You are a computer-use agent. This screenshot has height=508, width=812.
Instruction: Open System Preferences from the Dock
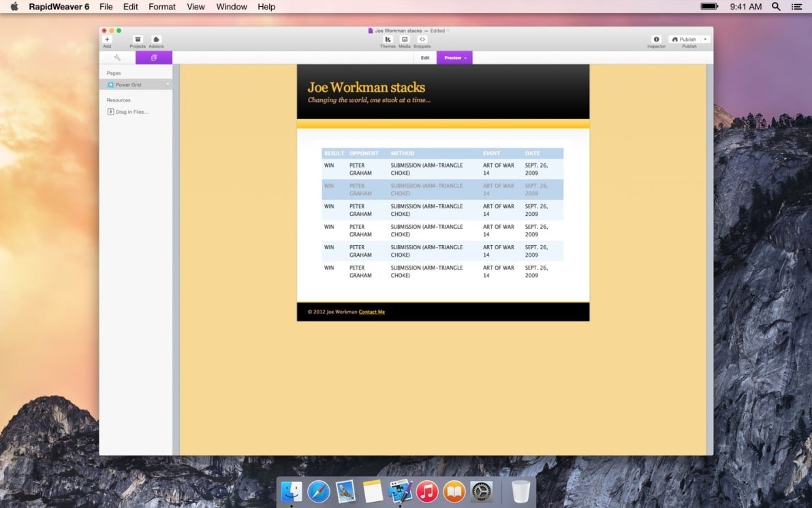click(481, 492)
